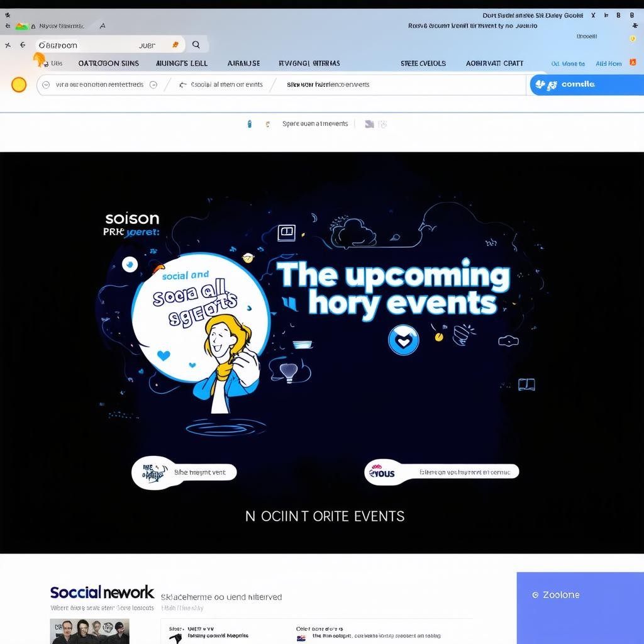Click the Soccial nework heading link
644x644 pixels.
click(x=102, y=592)
